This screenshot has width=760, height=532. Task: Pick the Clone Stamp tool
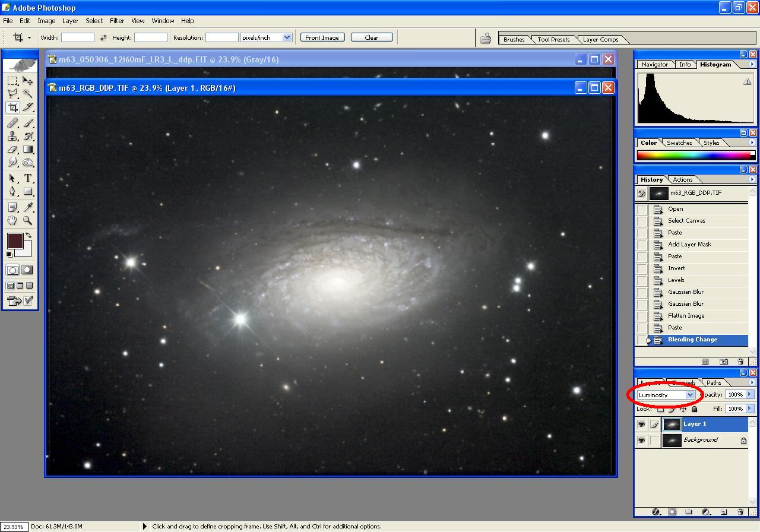(12, 137)
